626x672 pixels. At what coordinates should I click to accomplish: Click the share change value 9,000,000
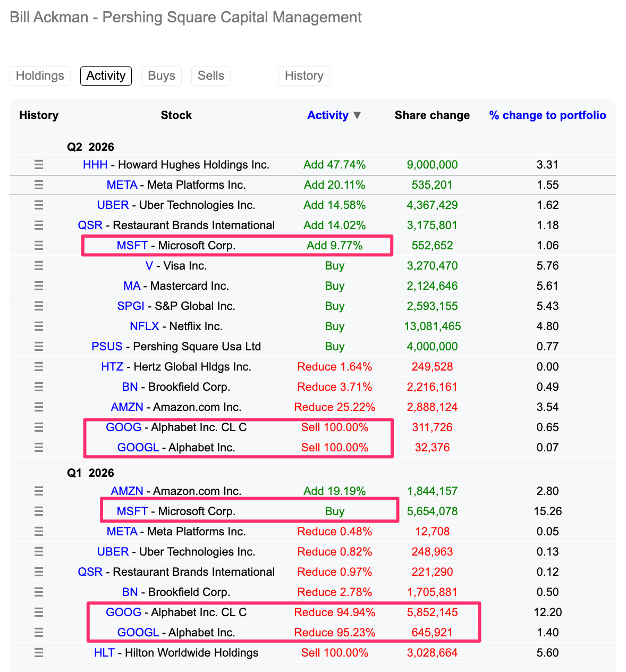point(433,165)
